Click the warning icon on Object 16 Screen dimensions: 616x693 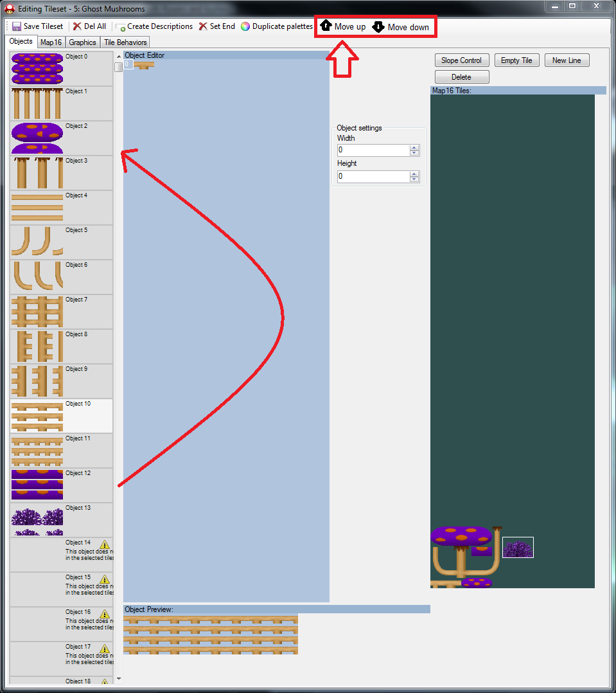(x=105, y=614)
